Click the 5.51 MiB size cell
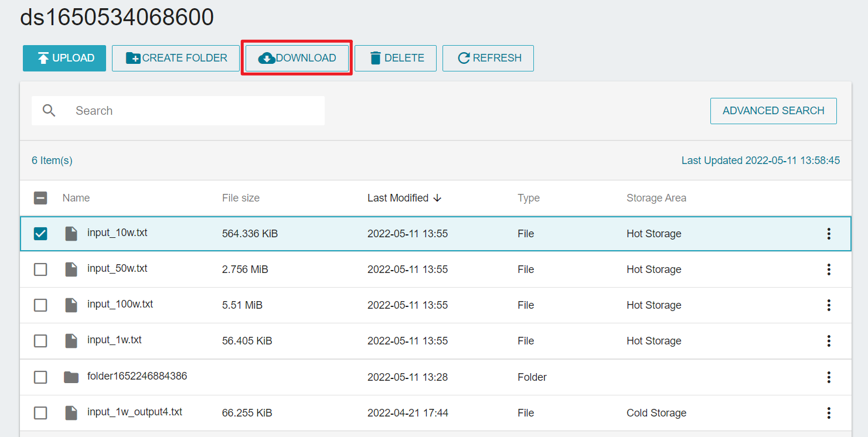Screen dimensions: 868x437 point(242,305)
